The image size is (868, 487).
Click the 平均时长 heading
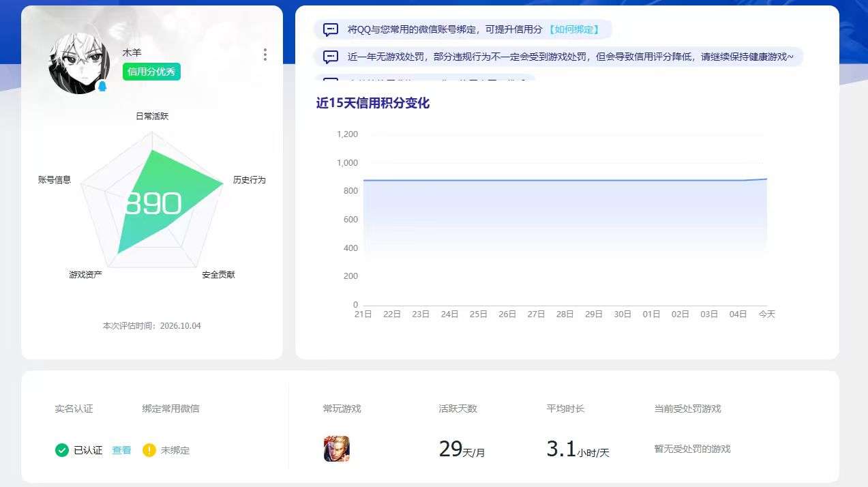[565, 409]
